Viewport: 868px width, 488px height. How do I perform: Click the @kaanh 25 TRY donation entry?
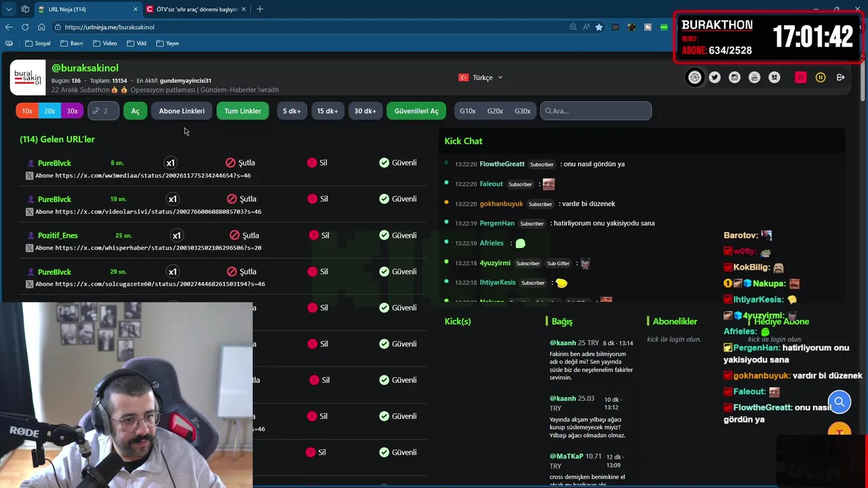[x=591, y=360]
